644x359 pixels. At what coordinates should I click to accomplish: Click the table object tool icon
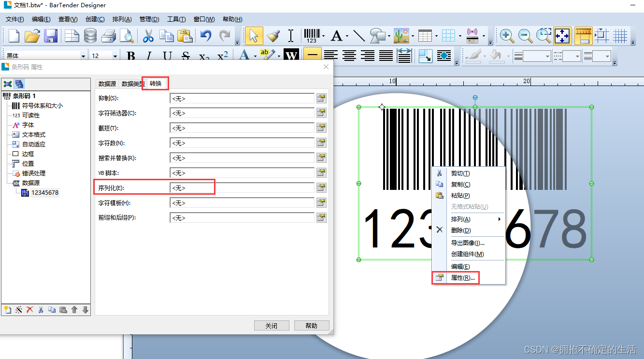click(425, 36)
